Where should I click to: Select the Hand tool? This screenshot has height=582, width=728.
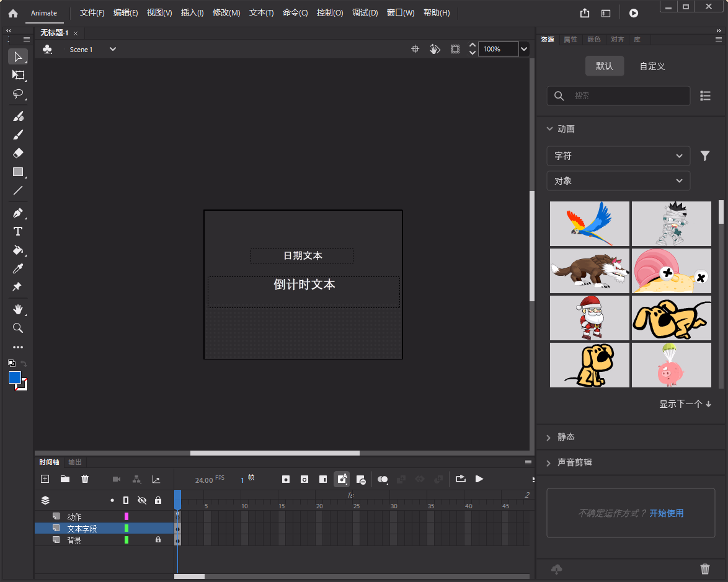[17, 309]
